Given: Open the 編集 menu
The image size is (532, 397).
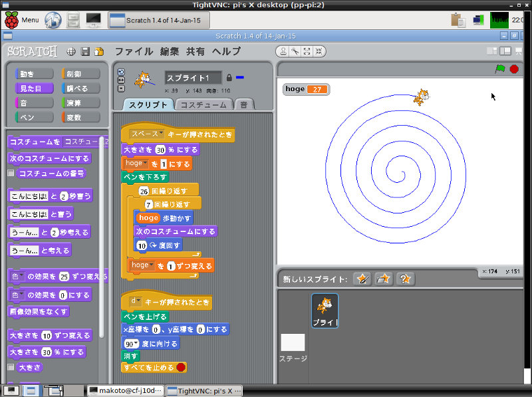Looking at the screenshot, I should coord(170,52).
